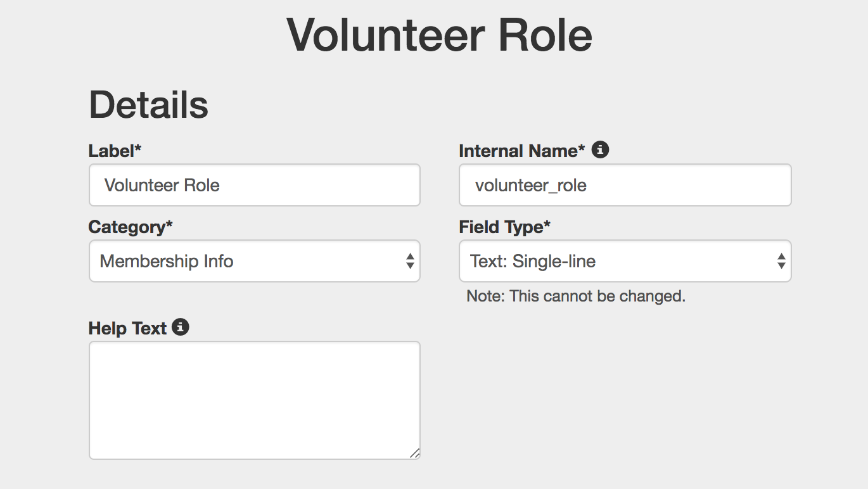Click the Help Text box resize handle

tap(414, 453)
